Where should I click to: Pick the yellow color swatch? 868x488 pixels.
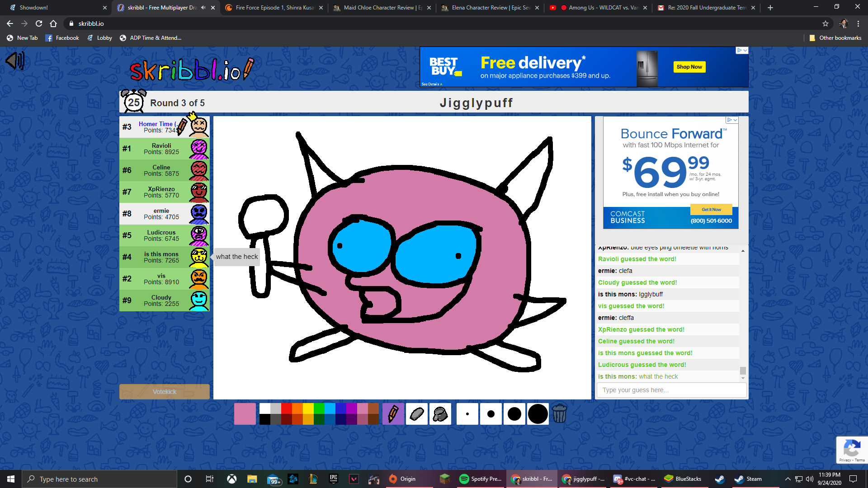(308, 408)
